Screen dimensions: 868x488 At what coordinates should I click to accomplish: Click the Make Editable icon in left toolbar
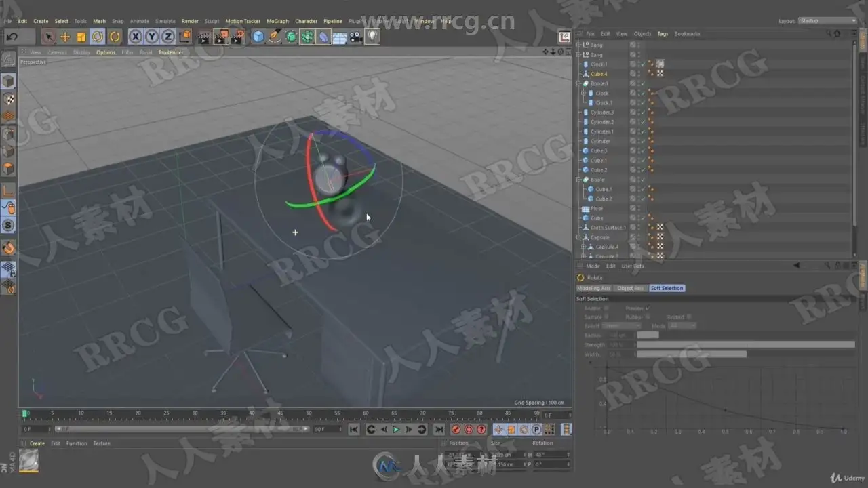tap(8, 60)
